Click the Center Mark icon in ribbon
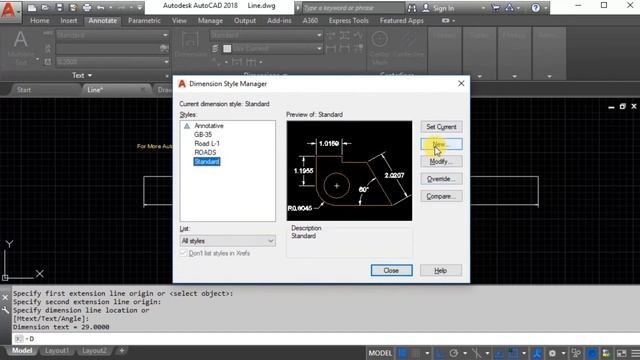Viewport: 640px width, 360px height. (380, 39)
